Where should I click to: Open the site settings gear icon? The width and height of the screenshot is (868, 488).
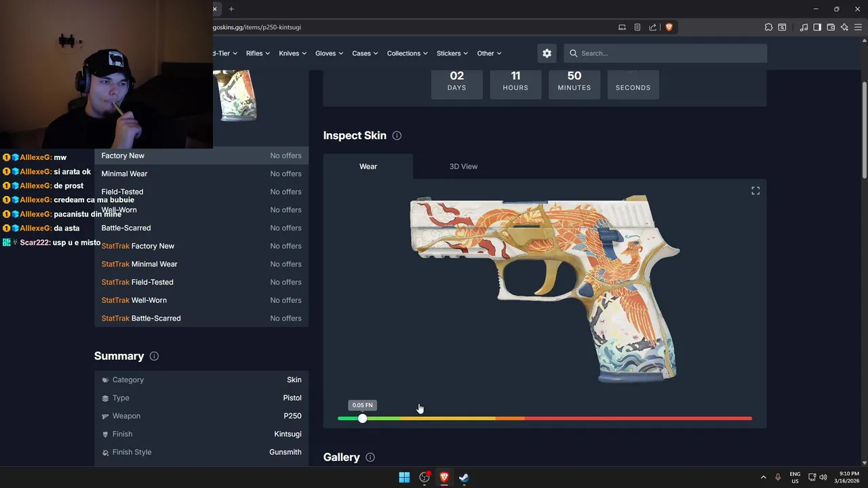click(x=547, y=54)
